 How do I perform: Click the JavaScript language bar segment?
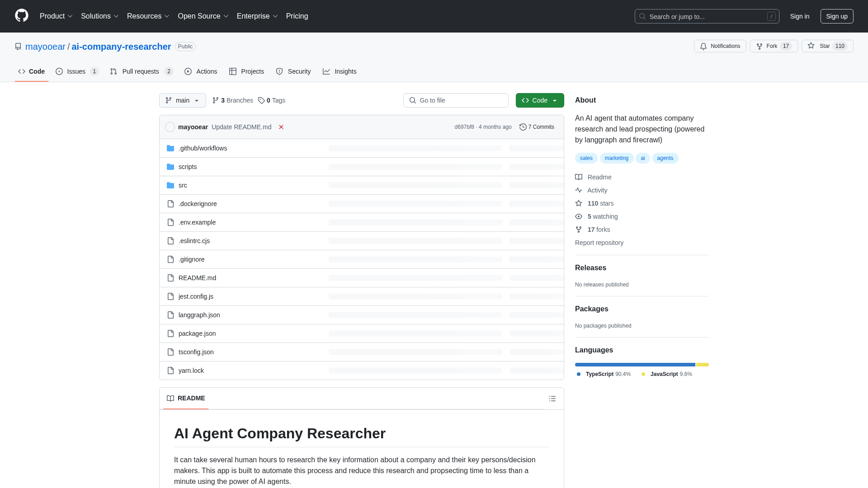[x=702, y=365]
